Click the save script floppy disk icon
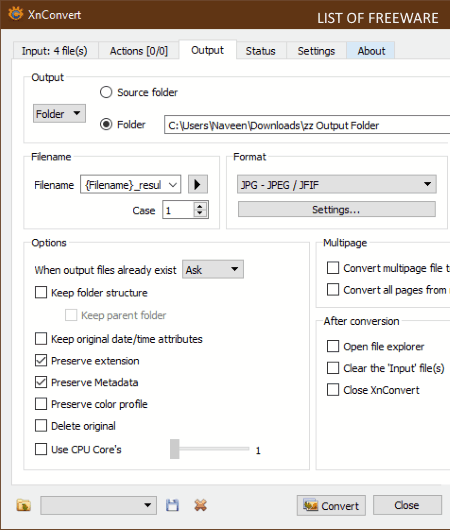The height and width of the screenshot is (530, 450). click(172, 505)
